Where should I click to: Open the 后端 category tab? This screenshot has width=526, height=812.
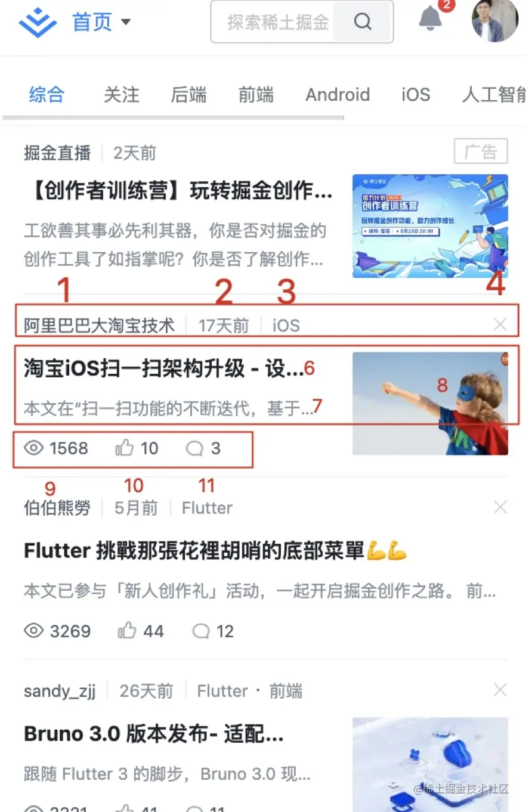188,95
